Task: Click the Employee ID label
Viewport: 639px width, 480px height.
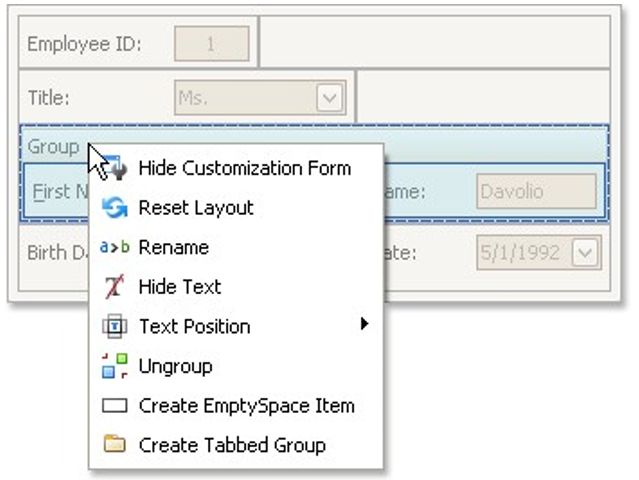Action: (x=84, y=44)
